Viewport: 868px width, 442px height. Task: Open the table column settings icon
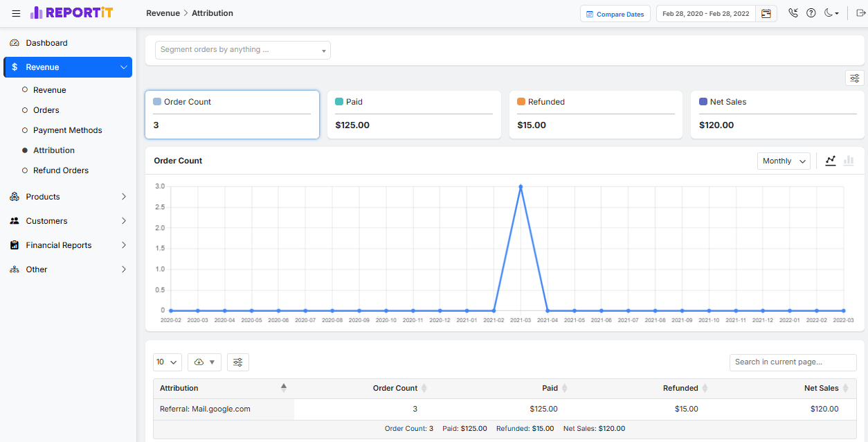point(237,362)
